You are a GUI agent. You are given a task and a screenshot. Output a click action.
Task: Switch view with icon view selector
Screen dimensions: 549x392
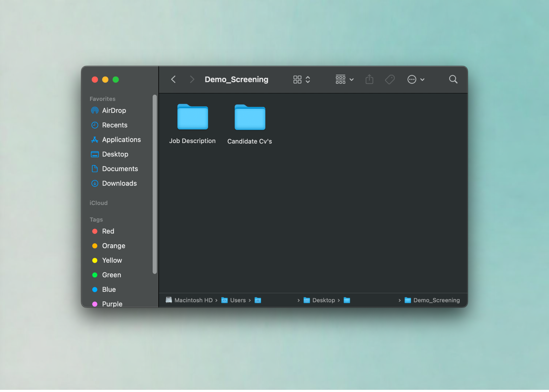(302, 79)
